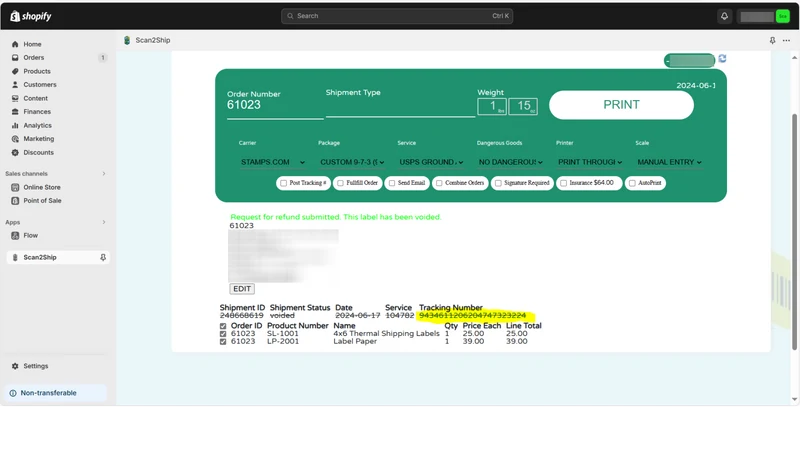Screen dimensions: 800x450
Task: Click the Point of Sale icon
Action: tap(15, 201)
